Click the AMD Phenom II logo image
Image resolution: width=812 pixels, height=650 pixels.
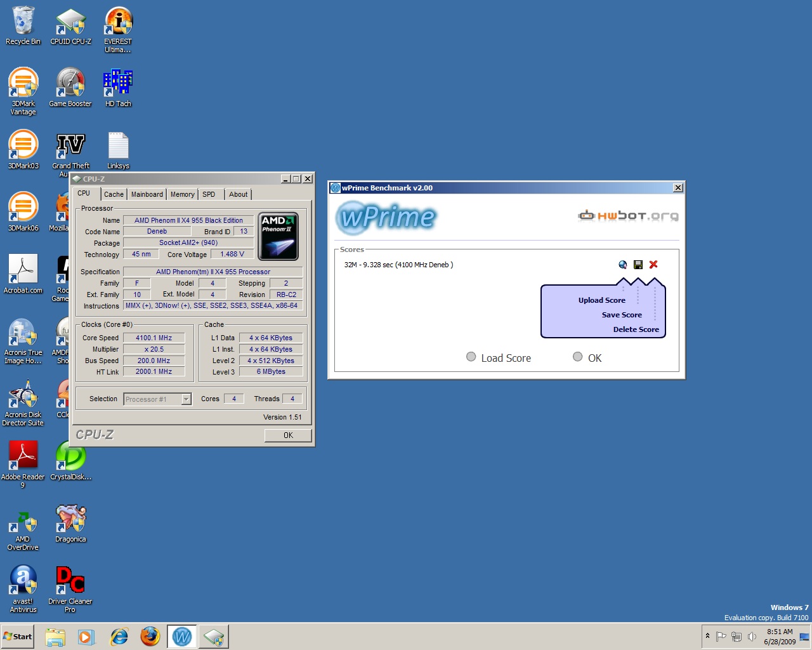pos(278,237)
